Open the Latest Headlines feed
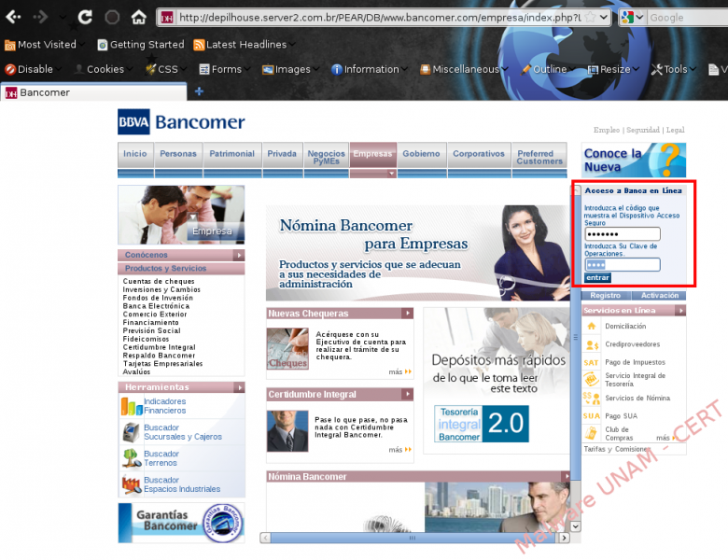 click(x=245, y=45)
